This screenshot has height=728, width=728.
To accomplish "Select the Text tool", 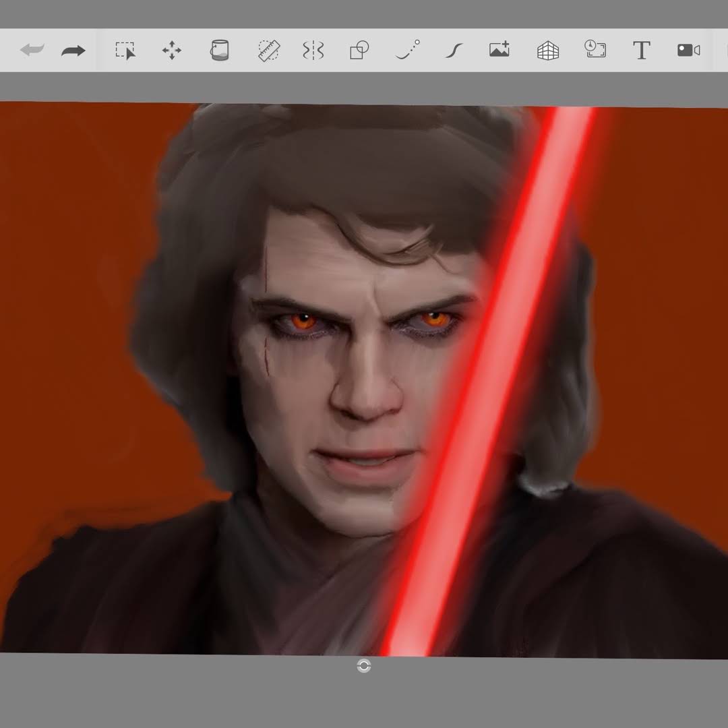I will 641,50.
